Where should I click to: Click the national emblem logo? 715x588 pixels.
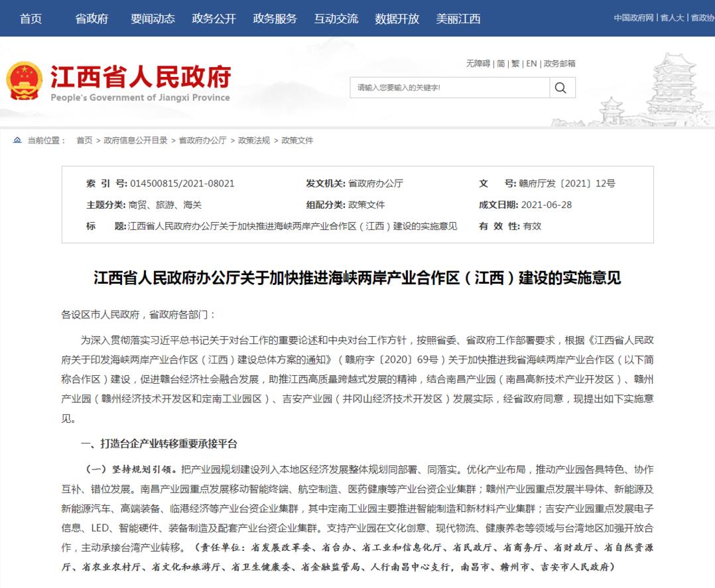tap(25, 81)
